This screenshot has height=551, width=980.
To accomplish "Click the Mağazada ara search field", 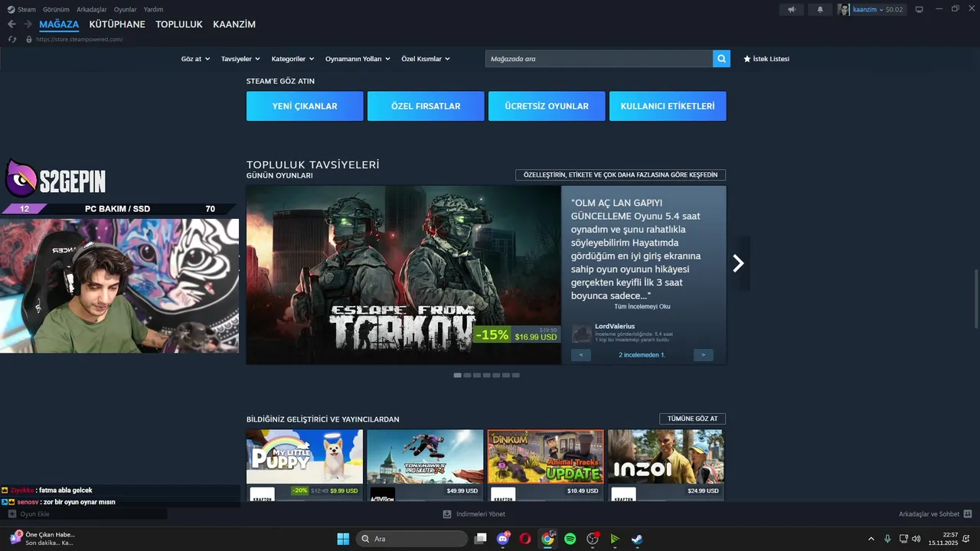I will 599,59.
